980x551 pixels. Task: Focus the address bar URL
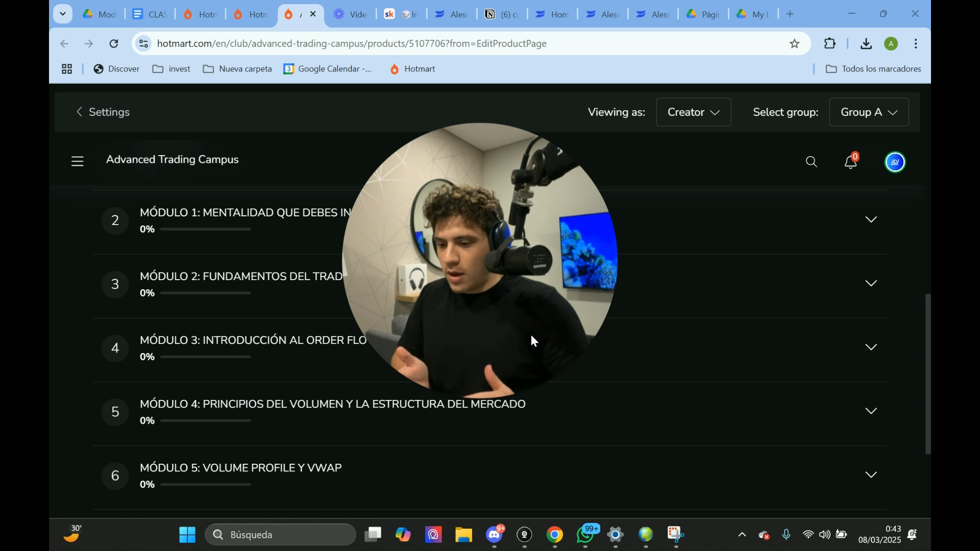pyautogui.click(x=352, y=44)
